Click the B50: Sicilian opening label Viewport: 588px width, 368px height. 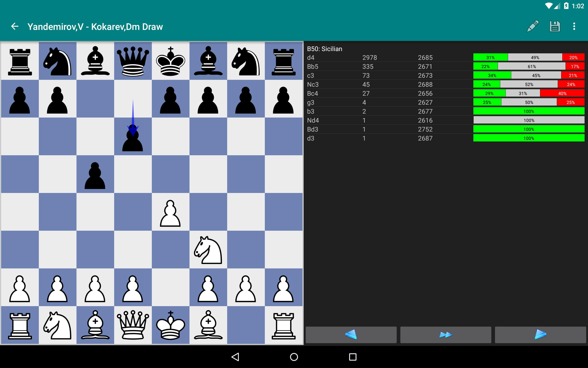(x=325, y=49)
